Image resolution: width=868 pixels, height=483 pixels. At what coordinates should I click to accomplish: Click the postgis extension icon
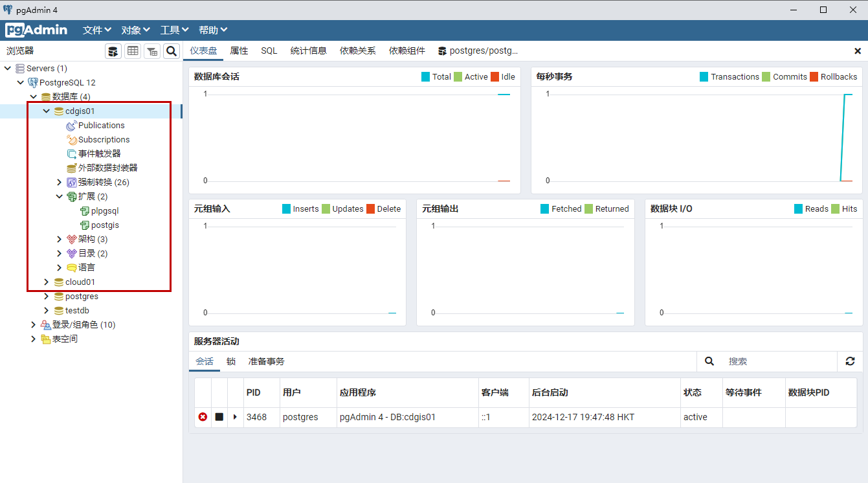[84, 225]
